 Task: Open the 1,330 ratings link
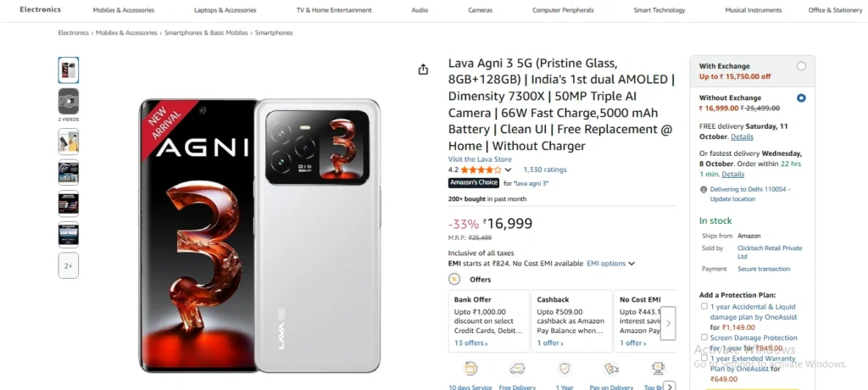coord(544,170)
